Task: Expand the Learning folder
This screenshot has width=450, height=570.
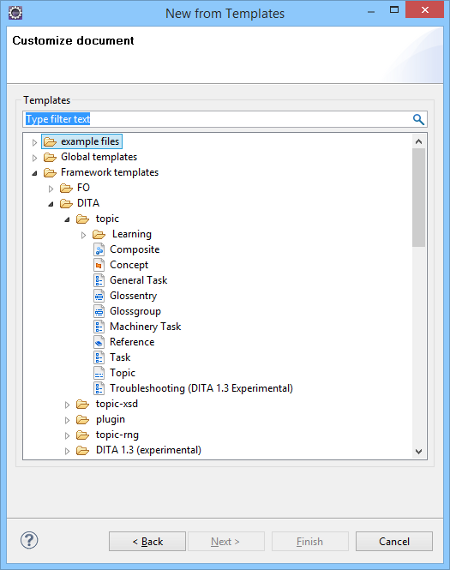Action: click(83, 235)
